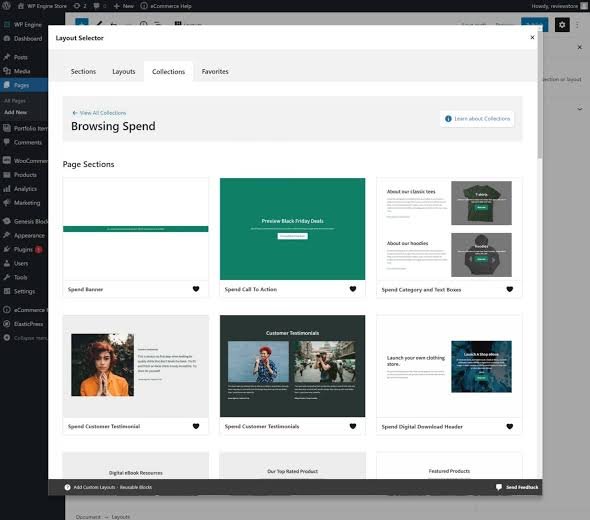590x520 pixels.
Task: Favorite the Spend Banner section heart
Action: click(196, 289)
